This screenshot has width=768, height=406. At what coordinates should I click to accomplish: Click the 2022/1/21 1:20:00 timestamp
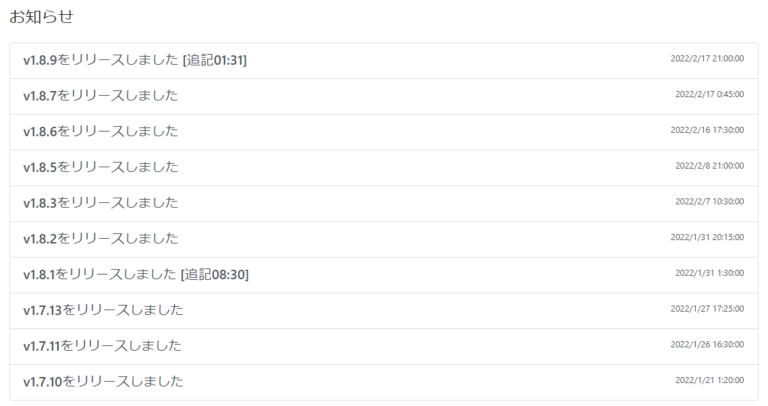click(x=709, y=380)
